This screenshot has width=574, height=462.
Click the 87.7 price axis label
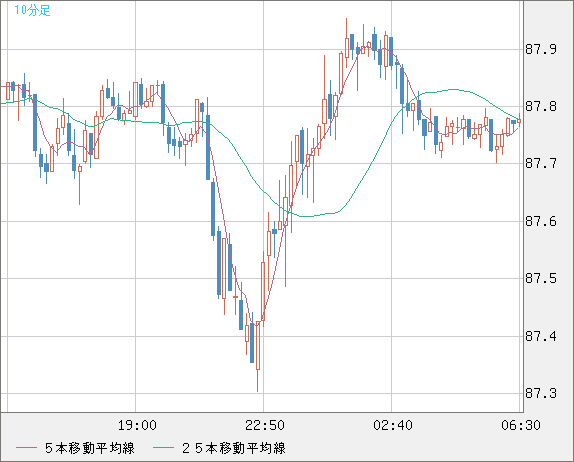coord(541,163)
